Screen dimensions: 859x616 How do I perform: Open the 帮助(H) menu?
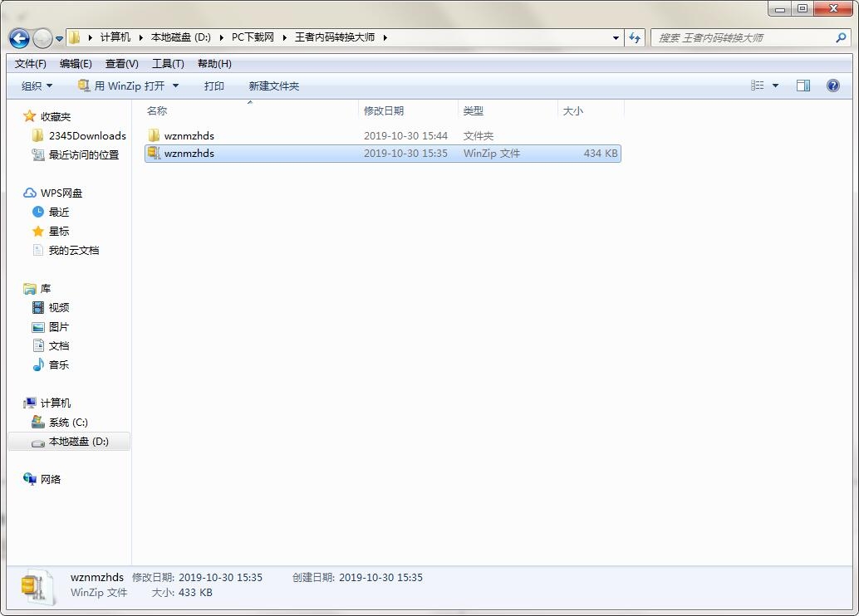point(214,64)
